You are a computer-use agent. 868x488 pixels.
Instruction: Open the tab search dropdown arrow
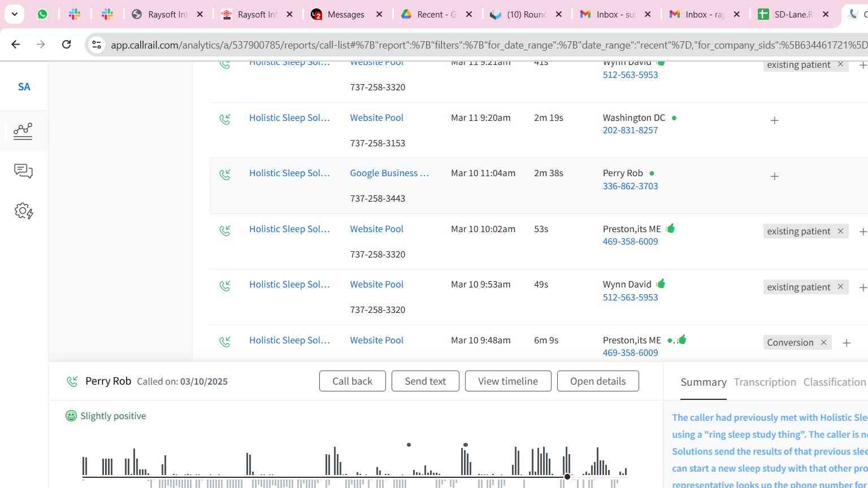pyautogui.click(x=14, y=14)
